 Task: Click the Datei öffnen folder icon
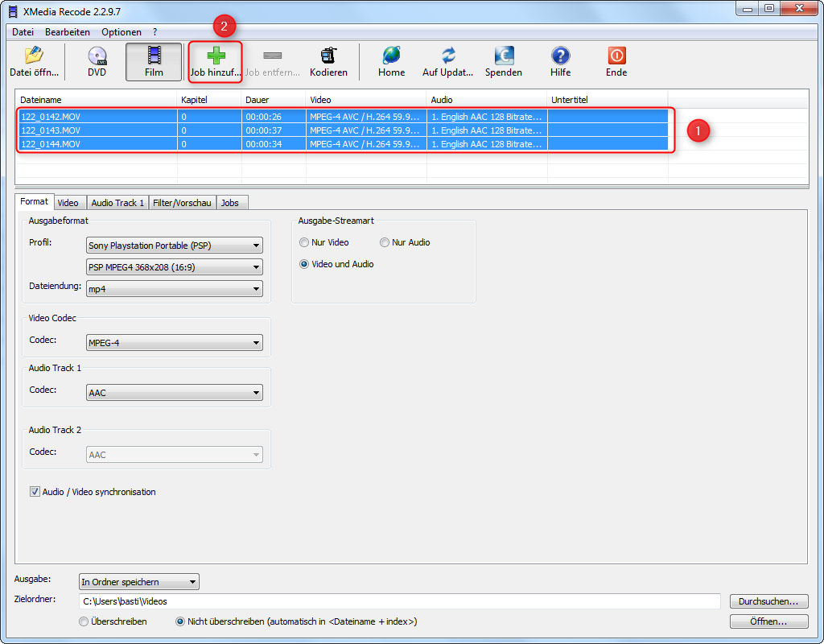coord(33,56)
